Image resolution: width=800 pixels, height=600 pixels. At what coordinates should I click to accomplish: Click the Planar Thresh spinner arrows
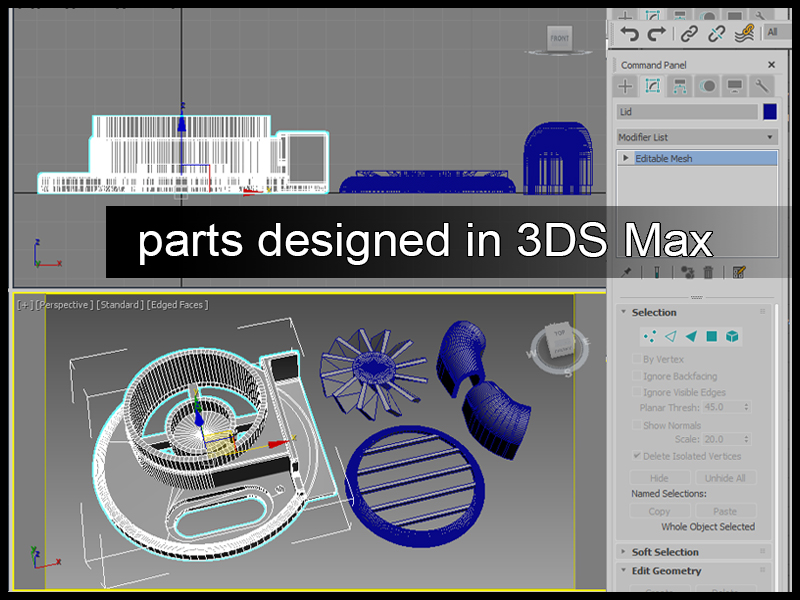746,407
